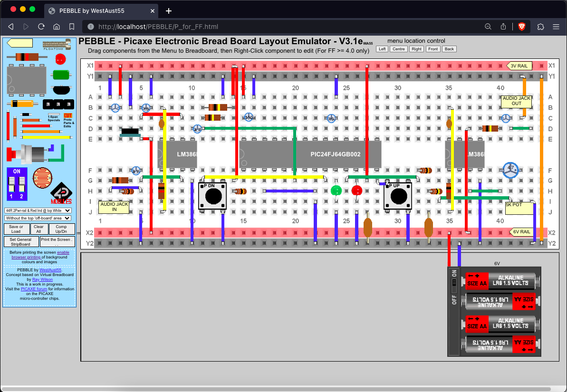Move menu with the Centre button

(398, 49)
